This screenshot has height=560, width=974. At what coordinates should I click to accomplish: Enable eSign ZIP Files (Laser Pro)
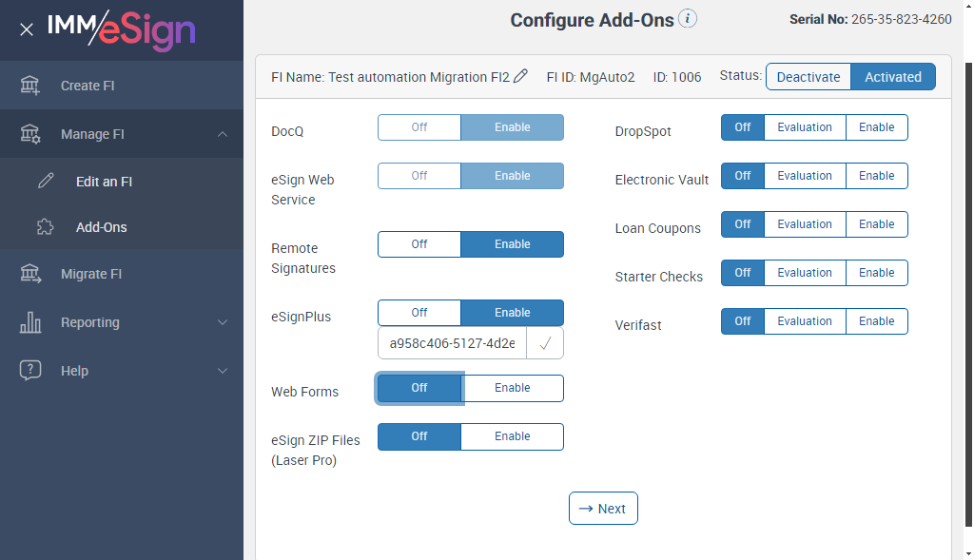tap(512, 436)
